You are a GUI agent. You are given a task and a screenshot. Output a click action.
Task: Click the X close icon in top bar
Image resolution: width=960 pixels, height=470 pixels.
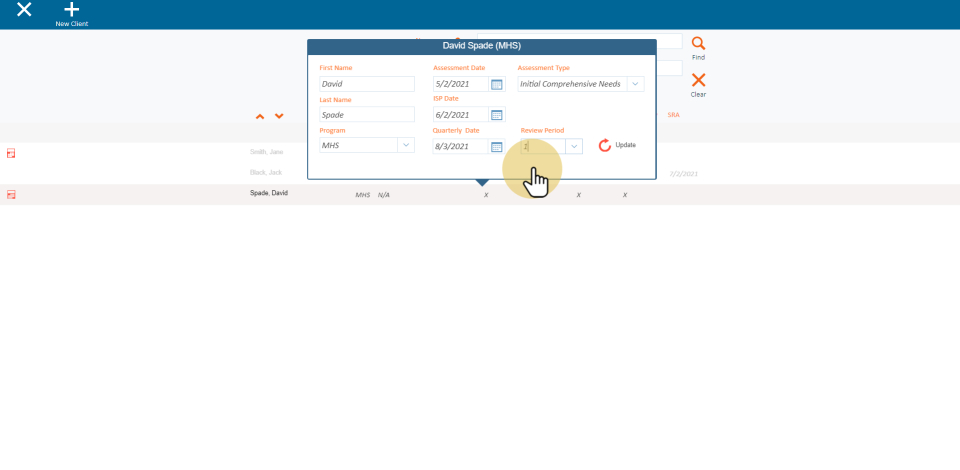click(x=24, y=10)
